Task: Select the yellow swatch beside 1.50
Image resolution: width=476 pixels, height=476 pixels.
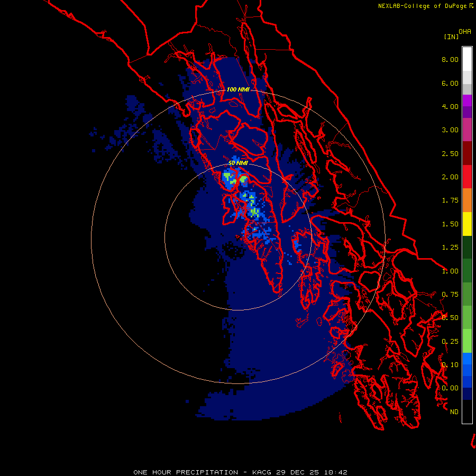Action: click(x=467, y=224)
